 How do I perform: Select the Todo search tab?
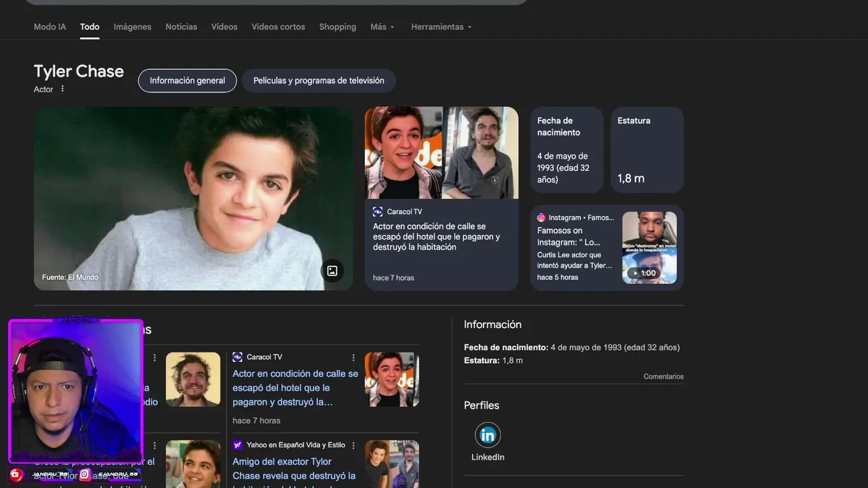click(x=90, y=26)
